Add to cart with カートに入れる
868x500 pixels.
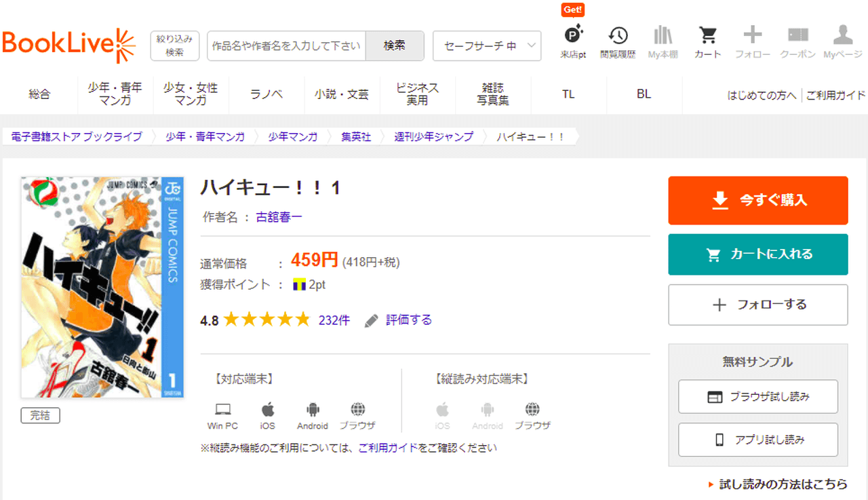tap(757, 254)
